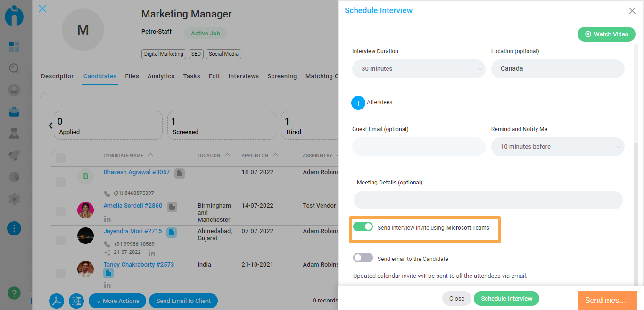644x310 pixels.
Task: Open the Screening tab
Action: click(x=282, y=76)
